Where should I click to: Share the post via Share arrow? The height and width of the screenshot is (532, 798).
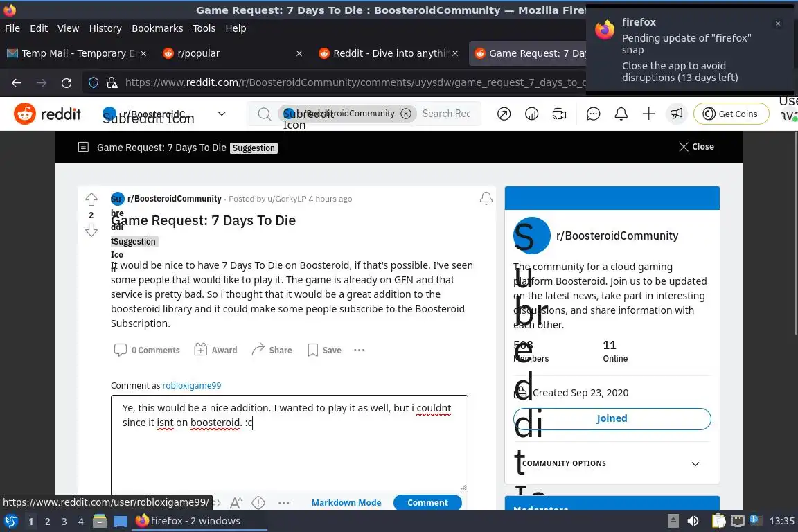272,350
